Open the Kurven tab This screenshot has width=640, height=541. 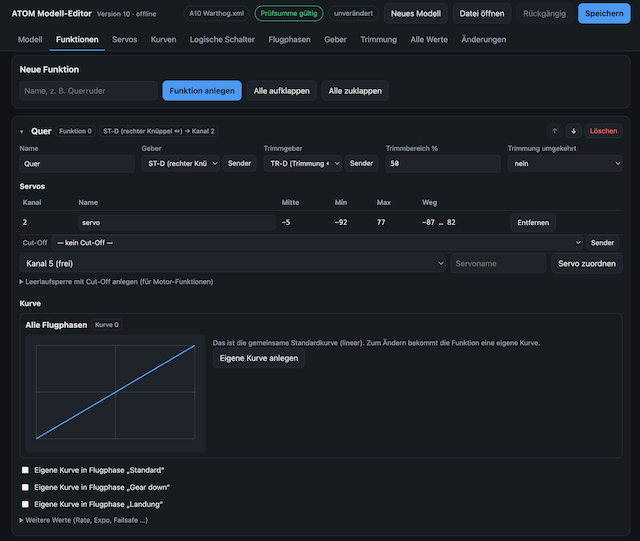click(x=163, y=40)
